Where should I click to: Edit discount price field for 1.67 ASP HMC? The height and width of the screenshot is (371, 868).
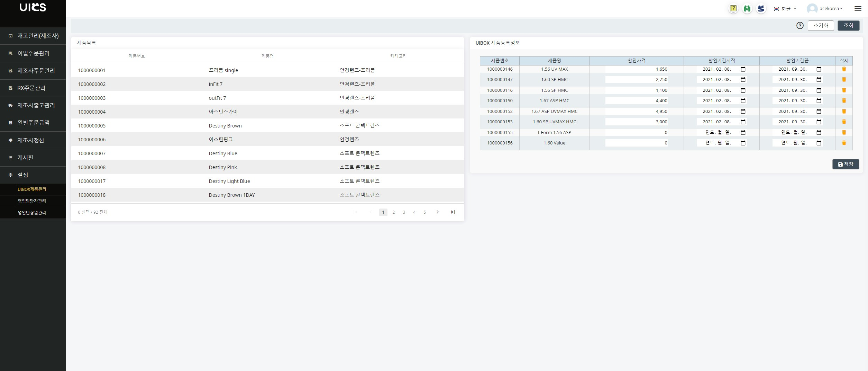(636, 101)
